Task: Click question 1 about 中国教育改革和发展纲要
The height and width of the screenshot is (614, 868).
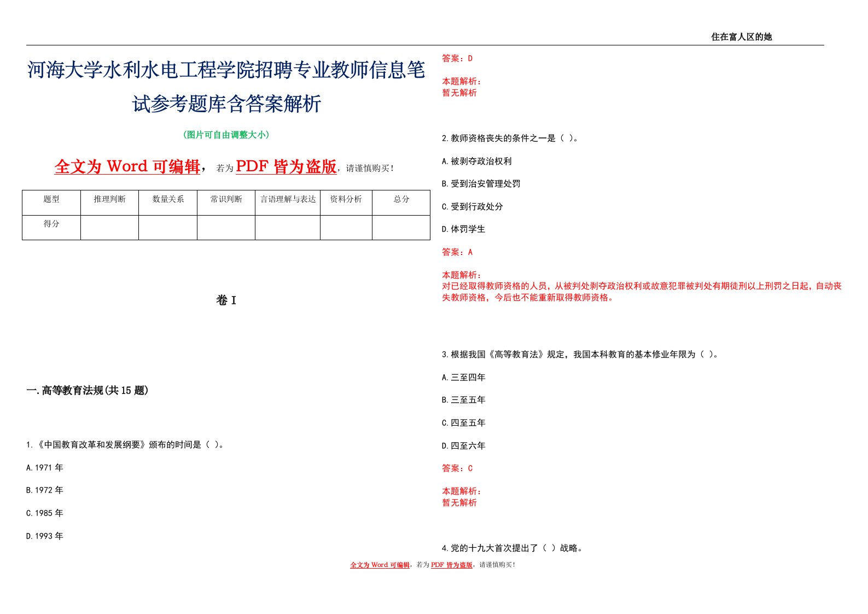Action: (125, 444)
